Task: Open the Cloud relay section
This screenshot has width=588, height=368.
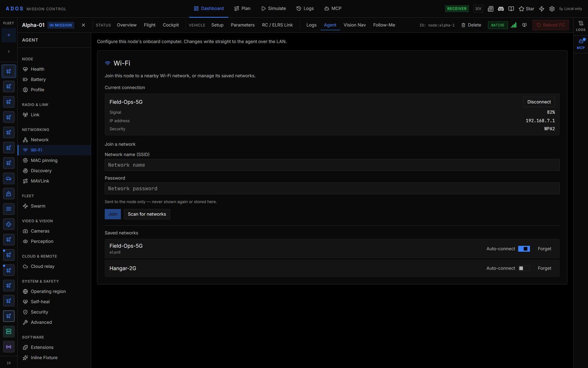Action: pyautogui.click(x=54, y=266)
